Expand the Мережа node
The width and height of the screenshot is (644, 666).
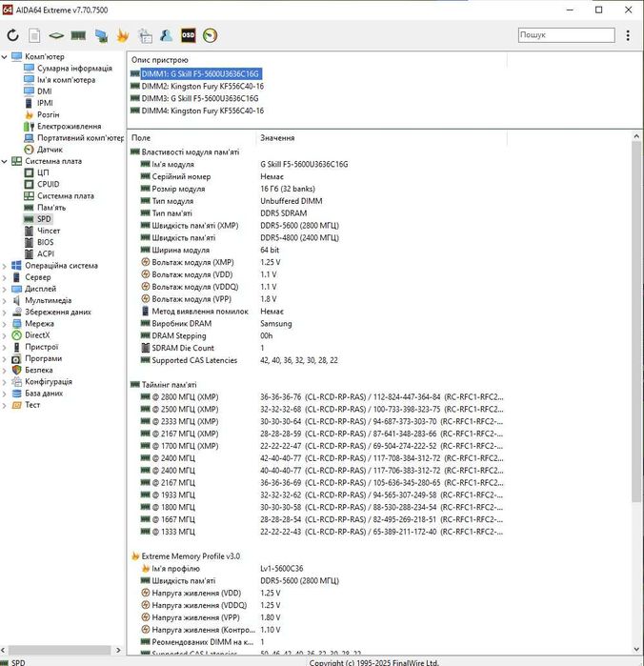4,324
